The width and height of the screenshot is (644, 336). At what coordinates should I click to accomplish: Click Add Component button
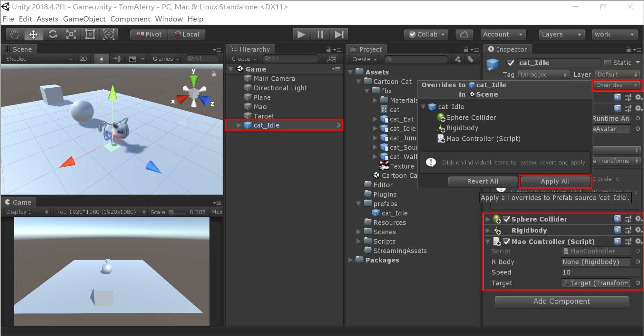pyautogui.click(x=562, y=302)
